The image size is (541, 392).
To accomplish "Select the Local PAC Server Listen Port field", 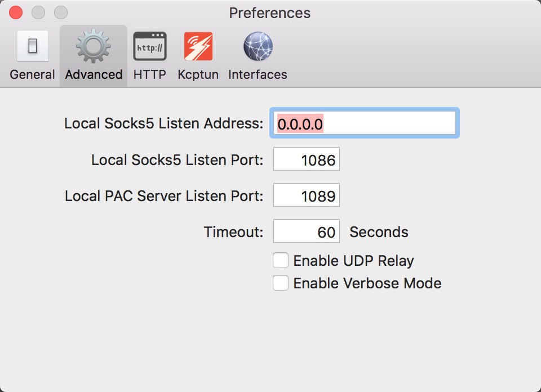I will coord(307,196).
